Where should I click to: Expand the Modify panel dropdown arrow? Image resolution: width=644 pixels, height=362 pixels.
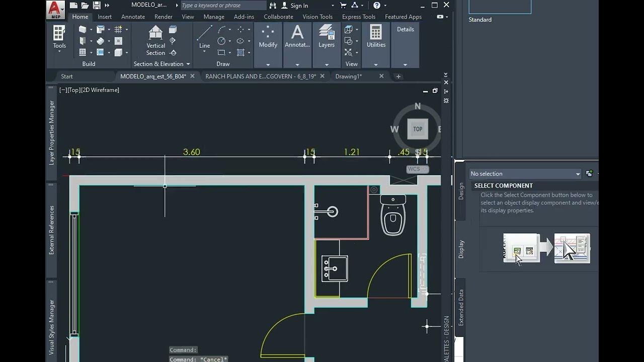[x=268, y=64]
